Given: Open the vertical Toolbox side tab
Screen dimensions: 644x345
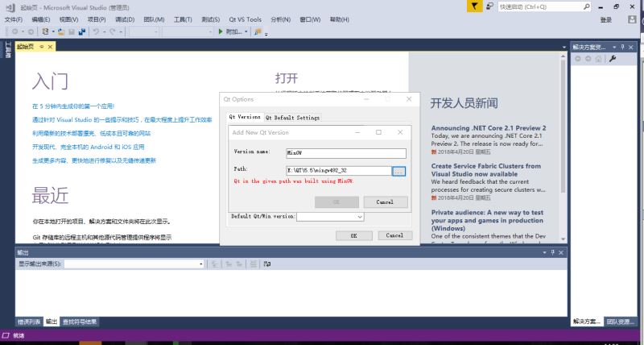Looking at the screenshot, I should click(8, 49).
